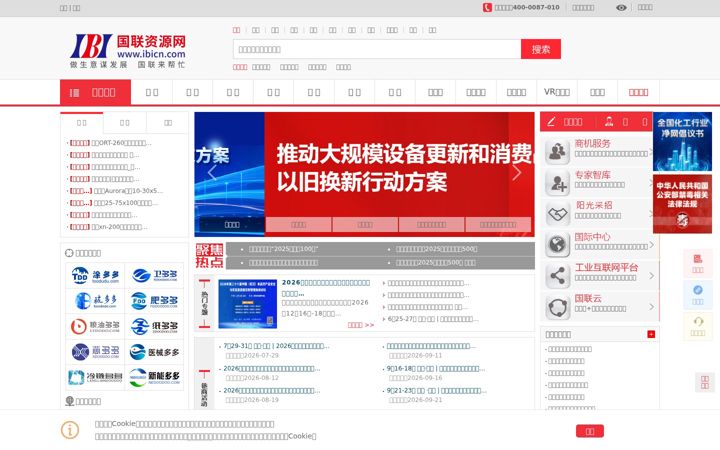Open exhibition link starting '9月21-23日'

pos(436,390)
